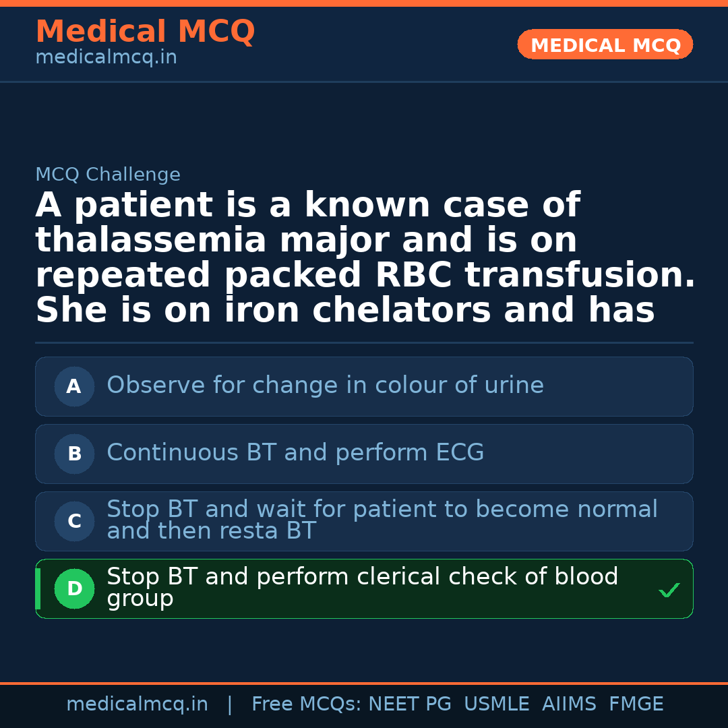Screen dimensions: 728x728
Task: Click "Free MCQs:" text in footer
Action: pyautogui.click(x=307, y=704)
